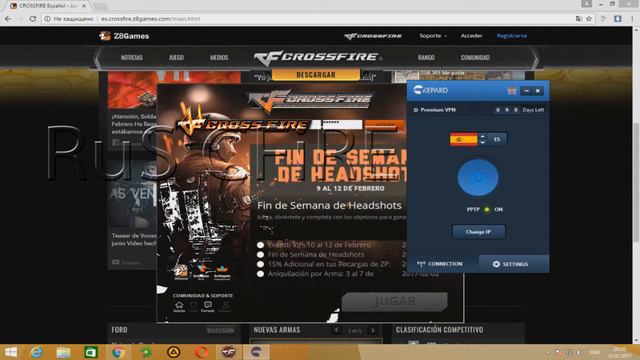This screenshot has height=360, width=640.
Task: Select Aniquilación por Arma bullet
Action: (x=260, y=274)
